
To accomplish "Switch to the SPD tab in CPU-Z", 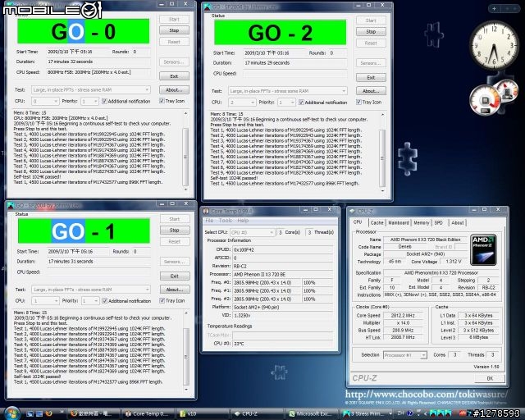I will point(438,223).
